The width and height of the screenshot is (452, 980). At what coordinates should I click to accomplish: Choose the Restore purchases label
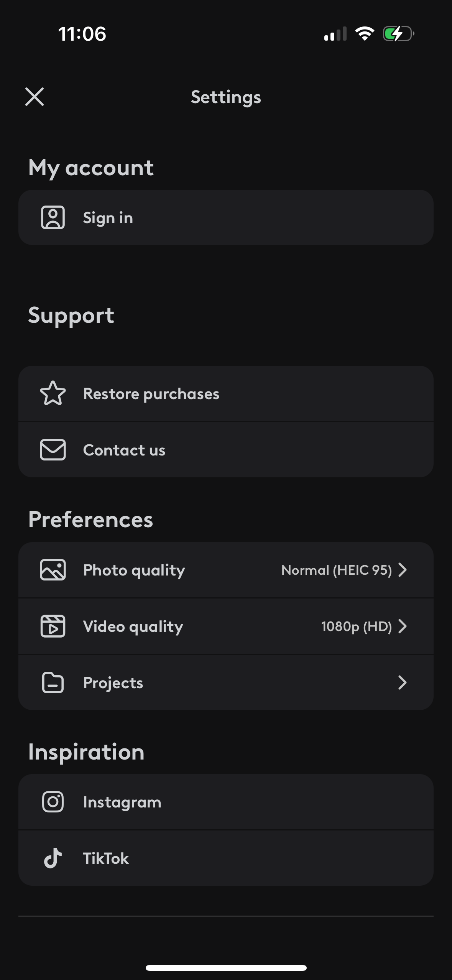[x=151, y=394]
